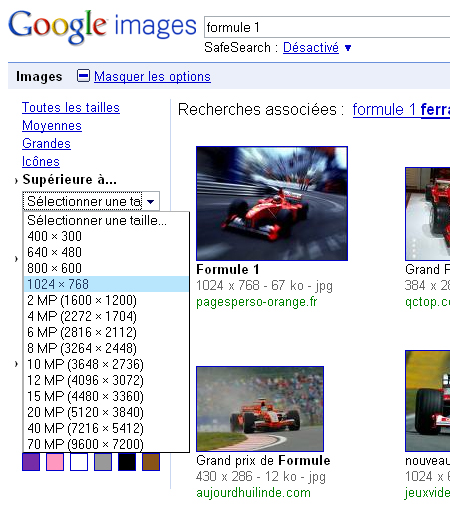Filter images by purple color swatch
The image size is (450, 526).
click(x=31, y=462)
